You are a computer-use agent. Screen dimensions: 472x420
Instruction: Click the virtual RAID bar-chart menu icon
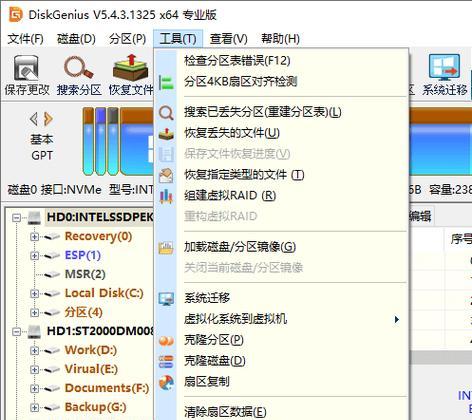click(166, 196)
